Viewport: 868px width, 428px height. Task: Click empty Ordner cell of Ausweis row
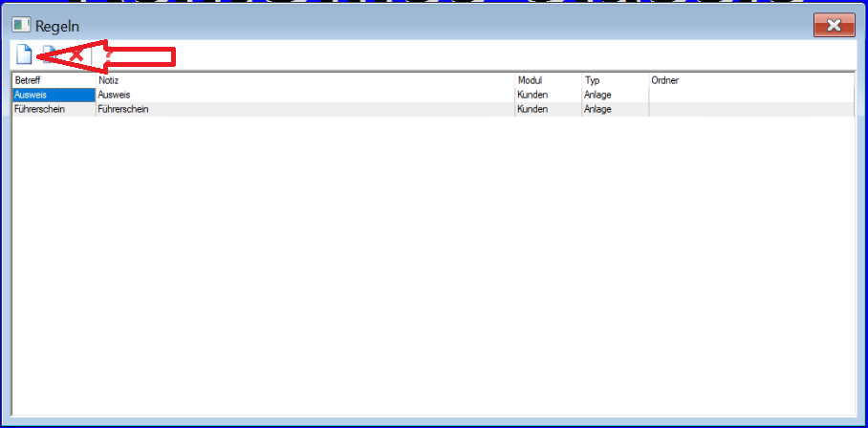[751, 96]
